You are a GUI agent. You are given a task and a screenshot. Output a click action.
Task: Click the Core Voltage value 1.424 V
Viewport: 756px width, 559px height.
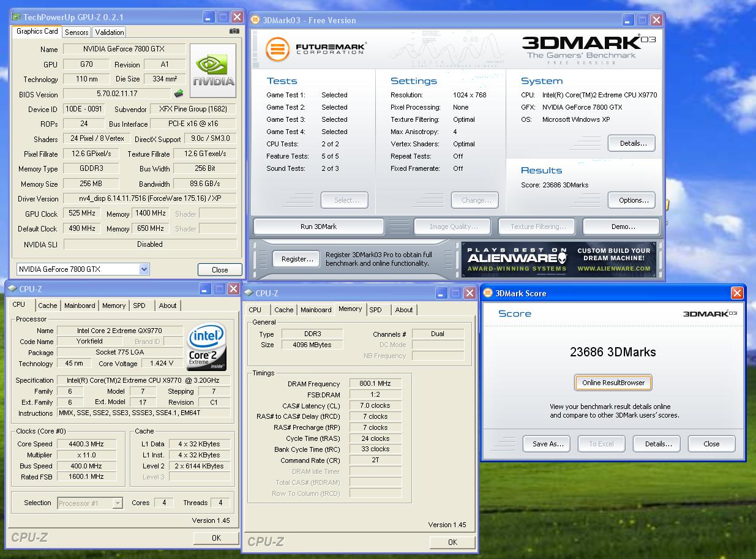[x=162, y=363]
